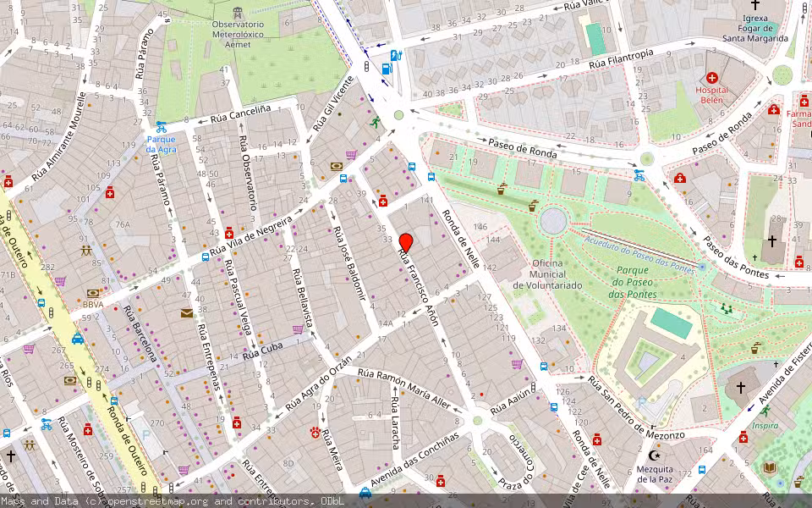
Task: Click the Rúa Observatorio label
Action: [x=248, y=174]
